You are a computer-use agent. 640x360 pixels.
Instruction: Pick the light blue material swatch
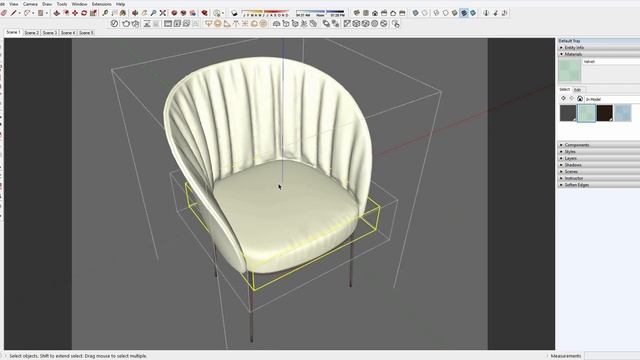[623, 113]
